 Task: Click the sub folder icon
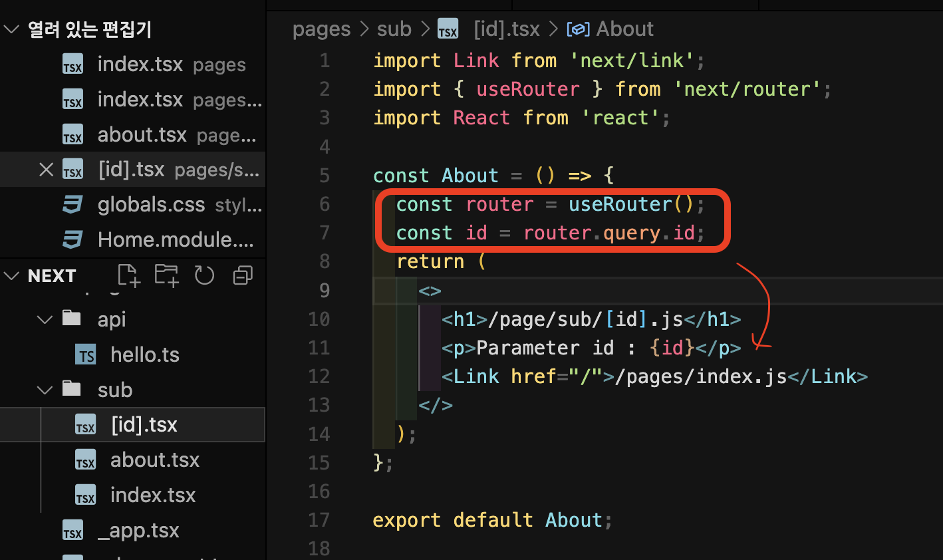click(72, 388)
